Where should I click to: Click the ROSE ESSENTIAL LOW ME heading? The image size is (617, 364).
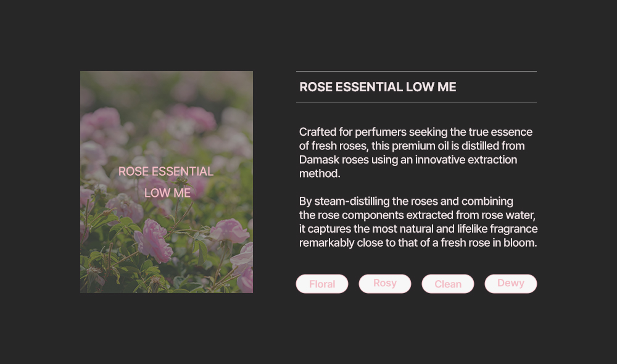[x=378, y=87]
